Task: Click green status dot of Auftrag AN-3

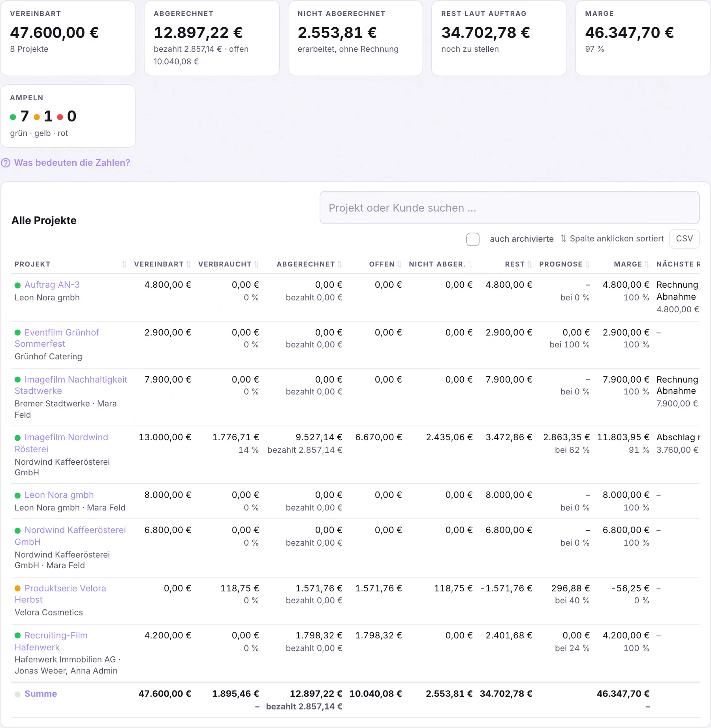Action: 17,285
